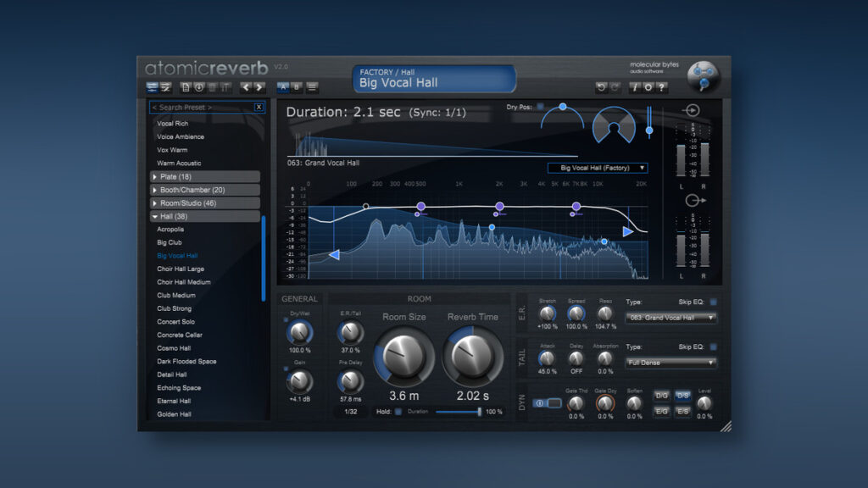Screen dimensions: 868x488
Task: Click the next preset right arrow icon
Action: [x=259, y=87]
